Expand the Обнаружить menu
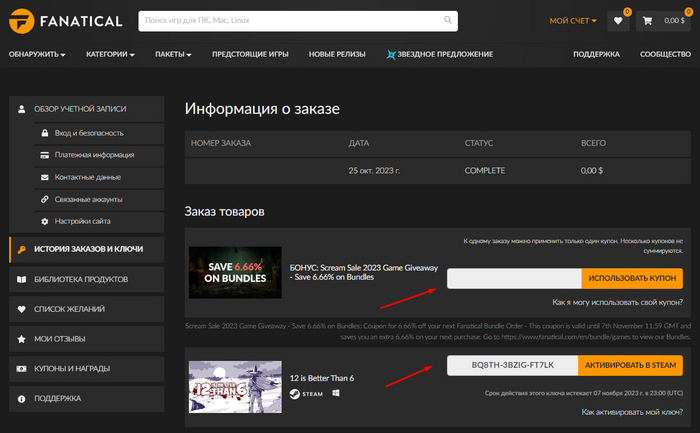 click(37, 54)
